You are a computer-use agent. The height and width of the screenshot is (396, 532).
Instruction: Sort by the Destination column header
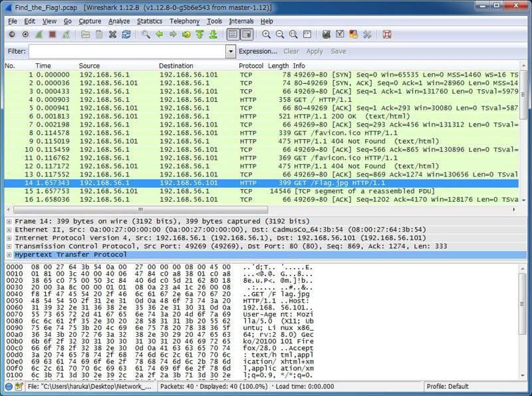pos(176,65)
